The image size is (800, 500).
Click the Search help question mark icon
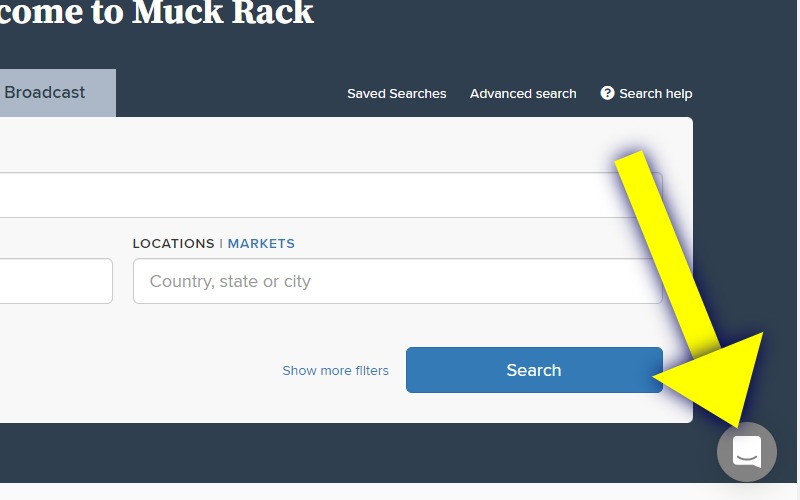[607, 93]
